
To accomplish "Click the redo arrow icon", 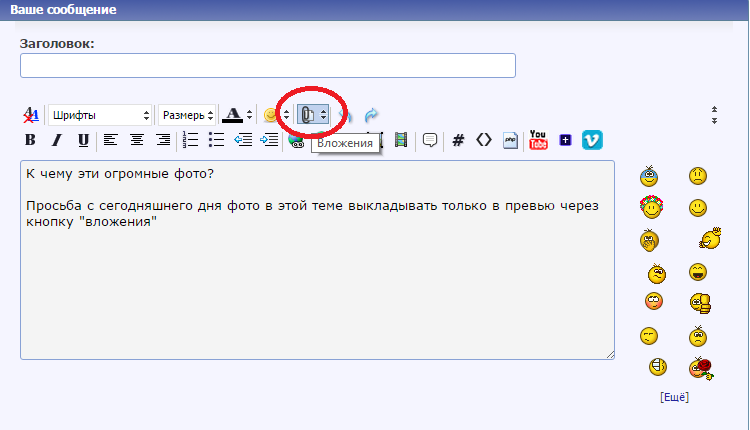I will tap(372, 115).
